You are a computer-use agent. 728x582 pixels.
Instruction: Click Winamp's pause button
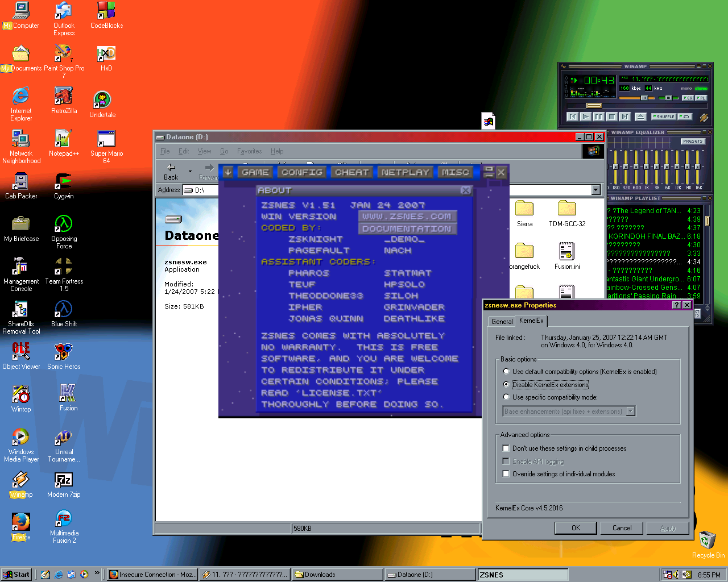598,117
